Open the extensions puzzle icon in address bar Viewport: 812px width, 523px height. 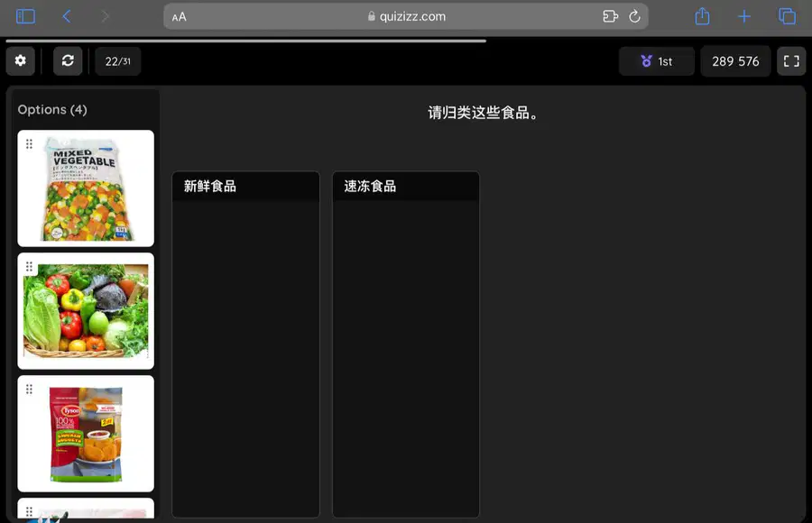coord(611,16)
